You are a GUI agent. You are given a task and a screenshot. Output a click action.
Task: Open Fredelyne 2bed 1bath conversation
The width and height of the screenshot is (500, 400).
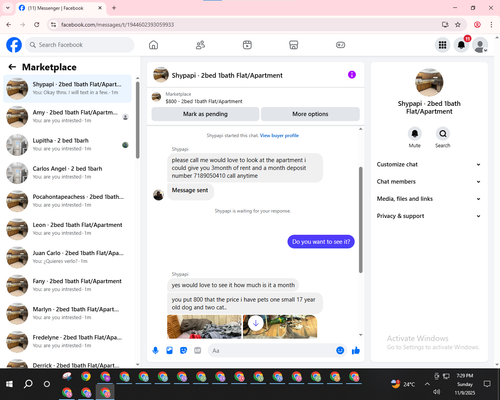point(68,342)
